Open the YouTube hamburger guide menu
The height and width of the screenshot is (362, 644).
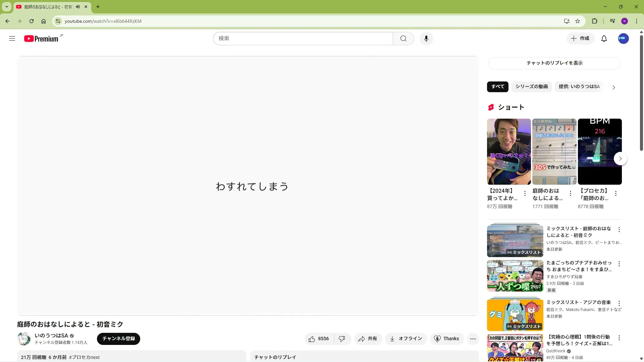click(x=12, y=39)
